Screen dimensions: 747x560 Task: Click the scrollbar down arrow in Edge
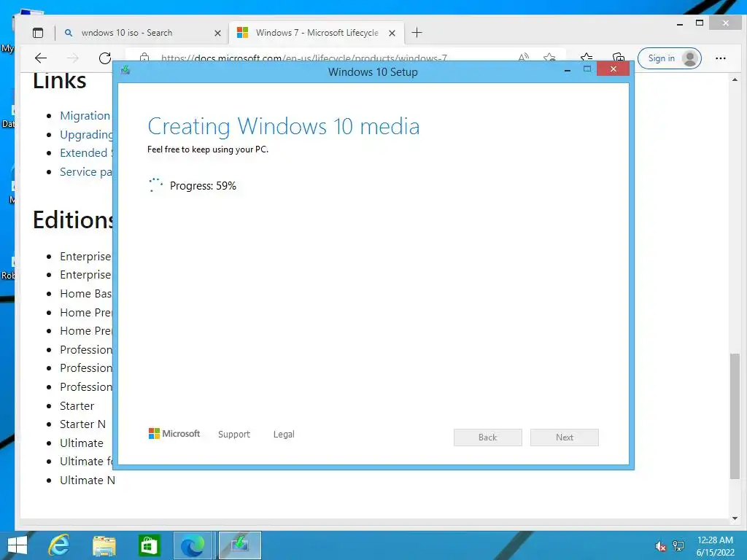(x=735, y=518)
